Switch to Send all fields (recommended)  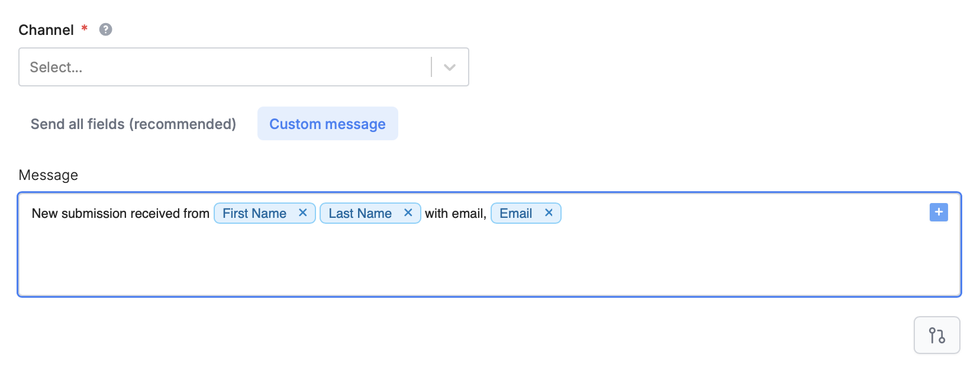(x=133, y=124)
